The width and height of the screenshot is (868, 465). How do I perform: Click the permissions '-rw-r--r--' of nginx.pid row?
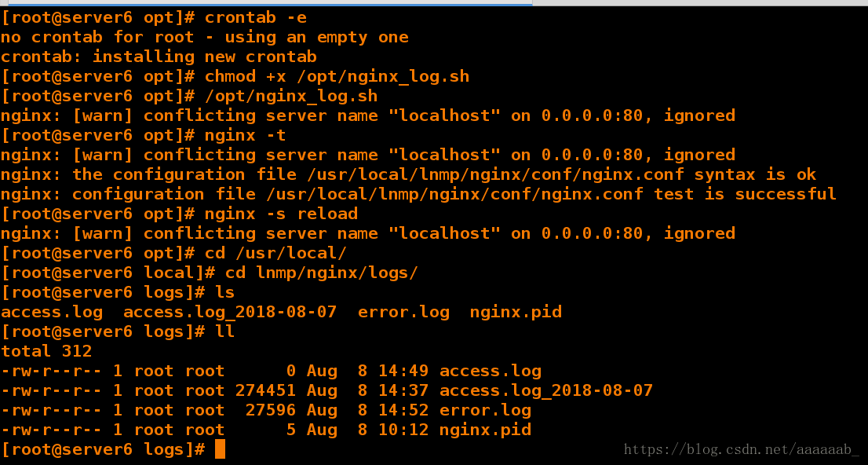[52, 430]
